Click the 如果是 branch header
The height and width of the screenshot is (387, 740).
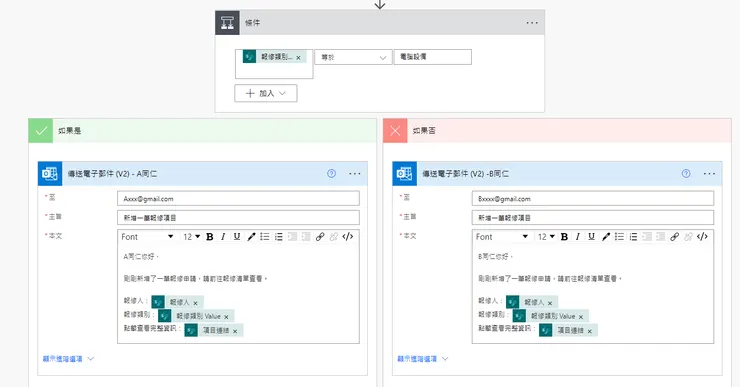click(x=202, y=131)
